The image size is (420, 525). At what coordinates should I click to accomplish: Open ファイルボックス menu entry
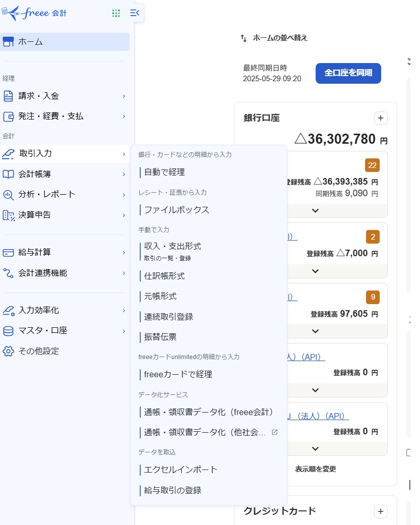(x=176, y=210)
